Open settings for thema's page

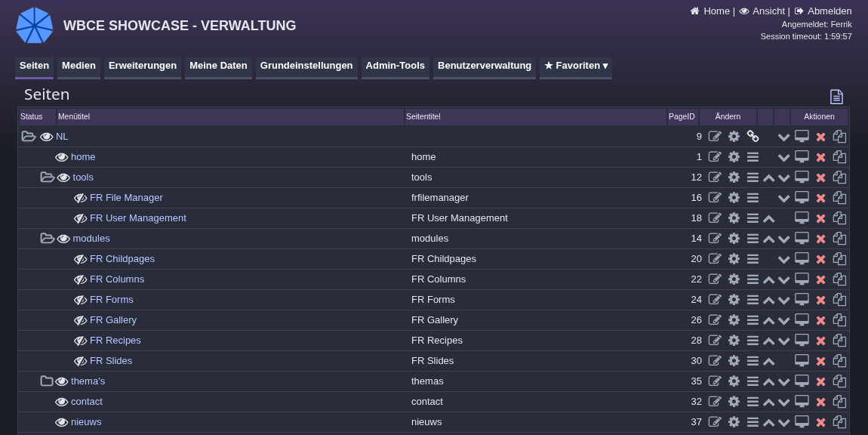coord(734,381)
